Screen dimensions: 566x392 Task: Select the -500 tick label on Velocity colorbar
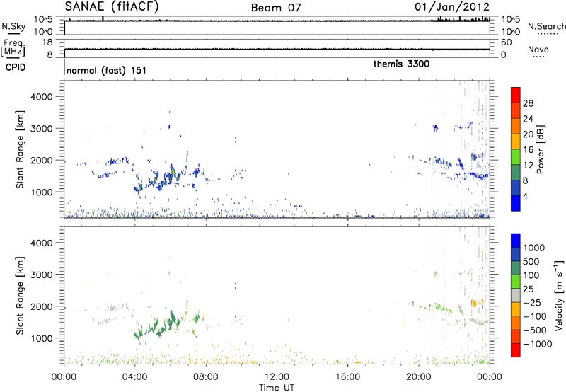pos(535,330)
